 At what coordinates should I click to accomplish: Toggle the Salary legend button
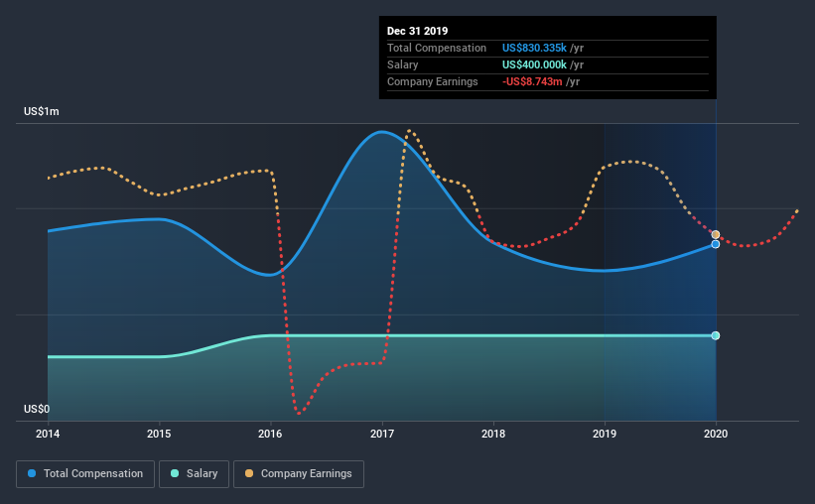(x=194, y=474)
